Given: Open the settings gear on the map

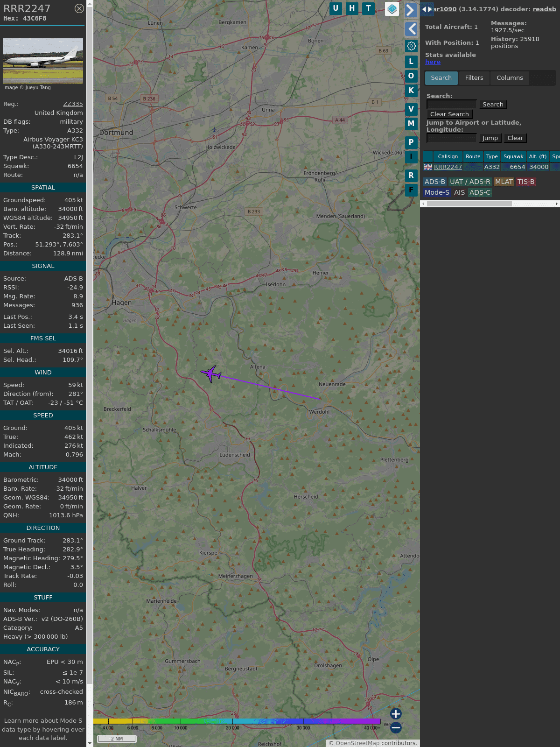Looking at the screenshot, I should point(411,46).
